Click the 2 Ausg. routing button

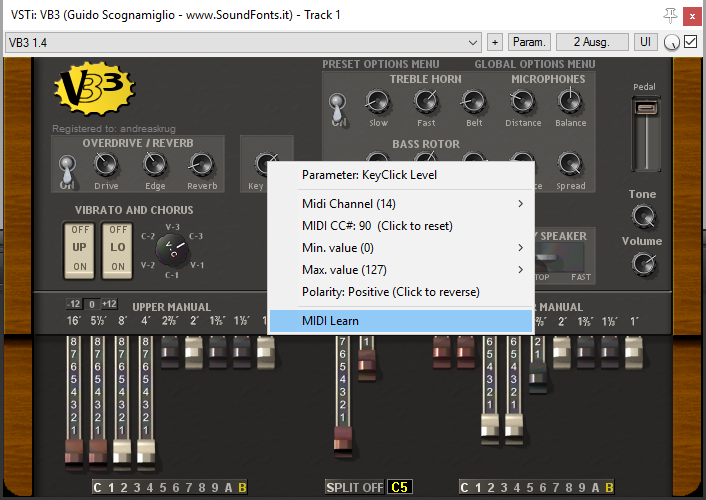pyautogui.click(x=592, y=42)
